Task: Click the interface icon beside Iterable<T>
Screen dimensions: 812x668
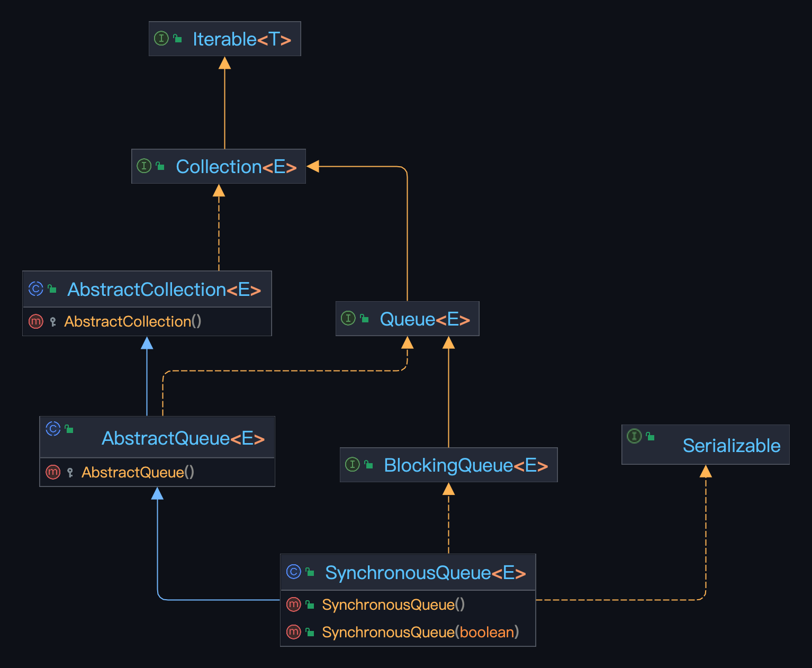Action: tap(161, 38)
